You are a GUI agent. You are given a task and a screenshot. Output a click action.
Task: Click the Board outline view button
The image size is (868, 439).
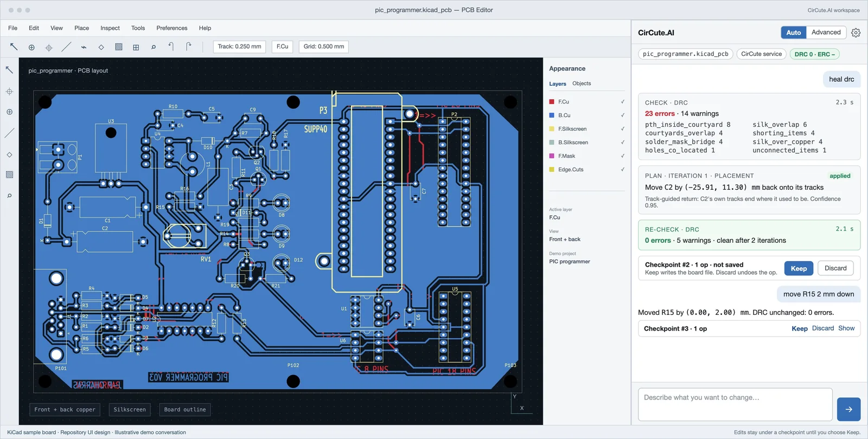pyautogui.click(x=185, y=410)
